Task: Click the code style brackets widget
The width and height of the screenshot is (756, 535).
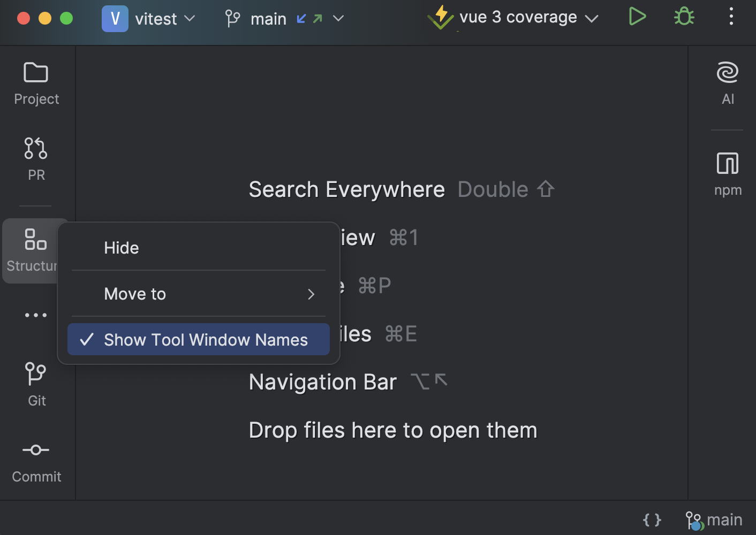Action: tap(652, 518)
